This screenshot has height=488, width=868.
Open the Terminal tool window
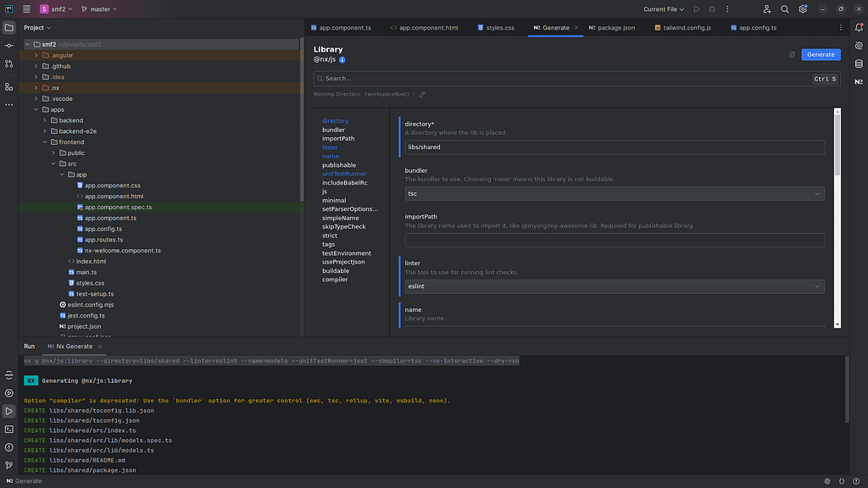[8, 430]
